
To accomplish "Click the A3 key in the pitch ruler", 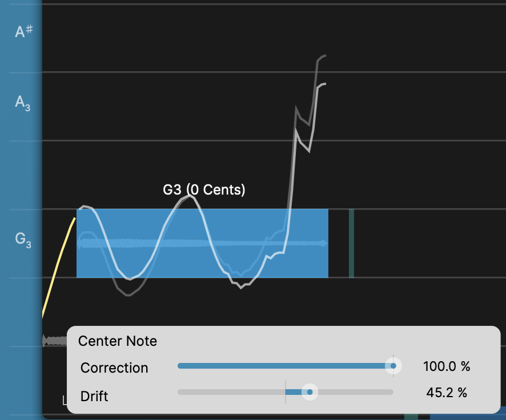I will point(23,103).
